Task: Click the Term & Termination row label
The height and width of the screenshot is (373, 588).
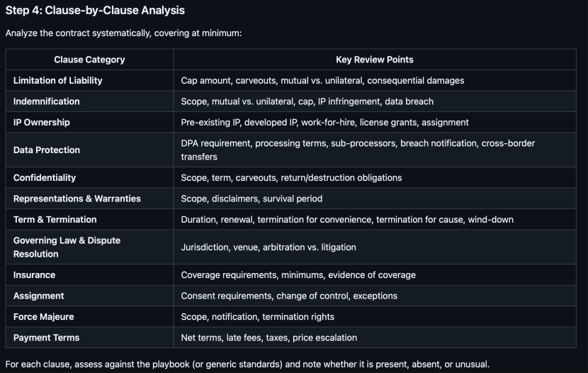Action: 55,219
